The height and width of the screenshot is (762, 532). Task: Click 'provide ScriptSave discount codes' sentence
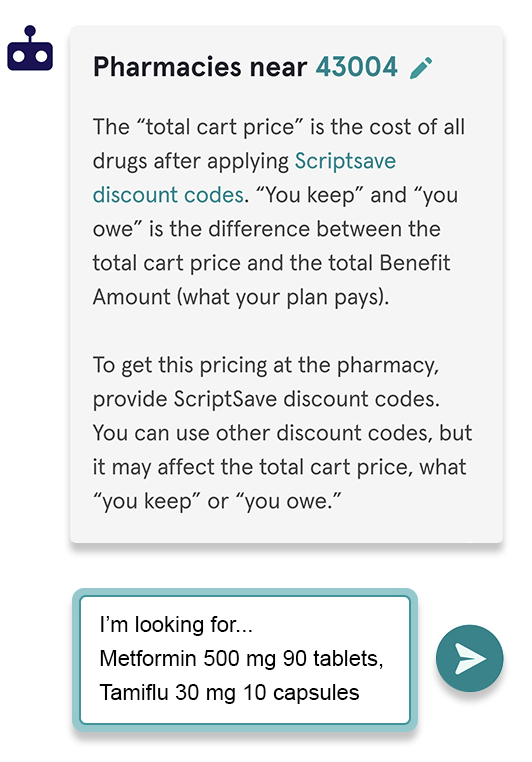[266, 399]
